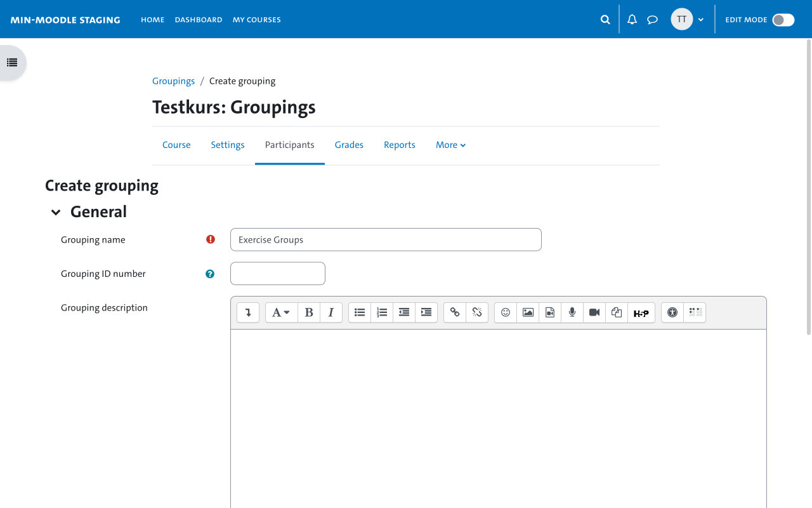
Task: Insert unordered bullet list
Action: coord(360,312)
